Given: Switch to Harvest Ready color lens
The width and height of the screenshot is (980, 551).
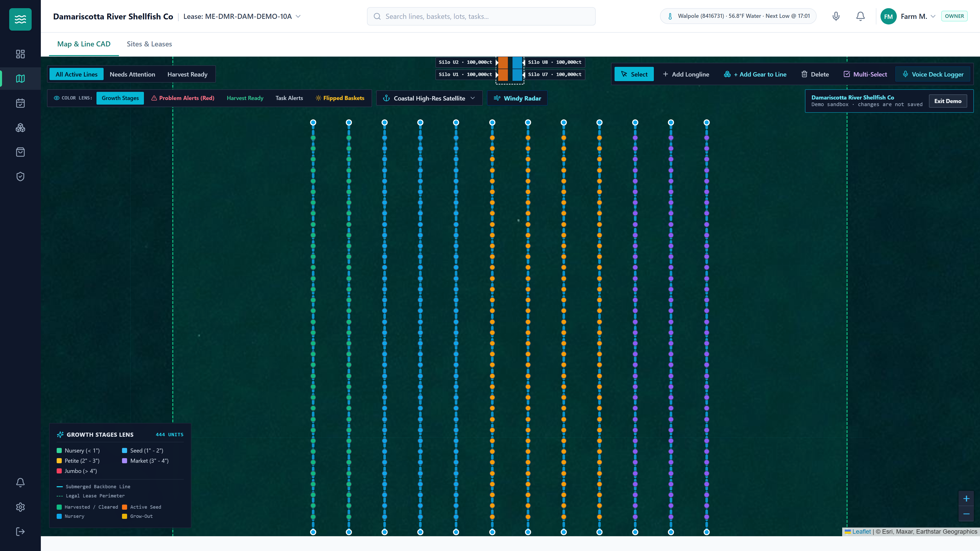Looking at the screenshot, I should tap(245, 98).
